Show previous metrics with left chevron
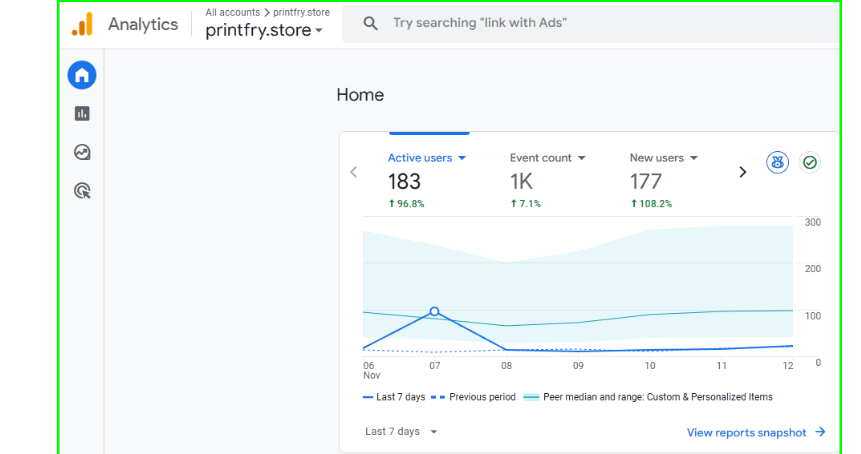Image resolution: width=861 pixels, height=454 pixels. pos(353,172)
